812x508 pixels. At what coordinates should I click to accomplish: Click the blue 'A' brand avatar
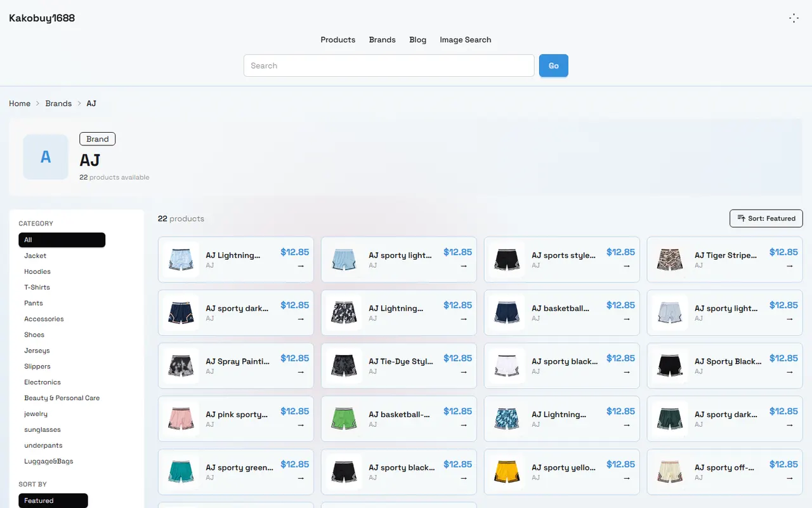(46, 157)
